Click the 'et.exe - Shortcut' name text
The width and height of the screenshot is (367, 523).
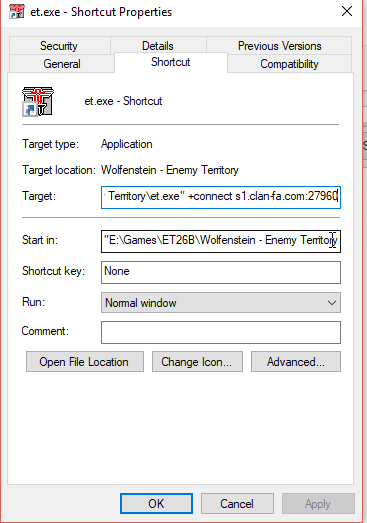(x=123, y=101)
